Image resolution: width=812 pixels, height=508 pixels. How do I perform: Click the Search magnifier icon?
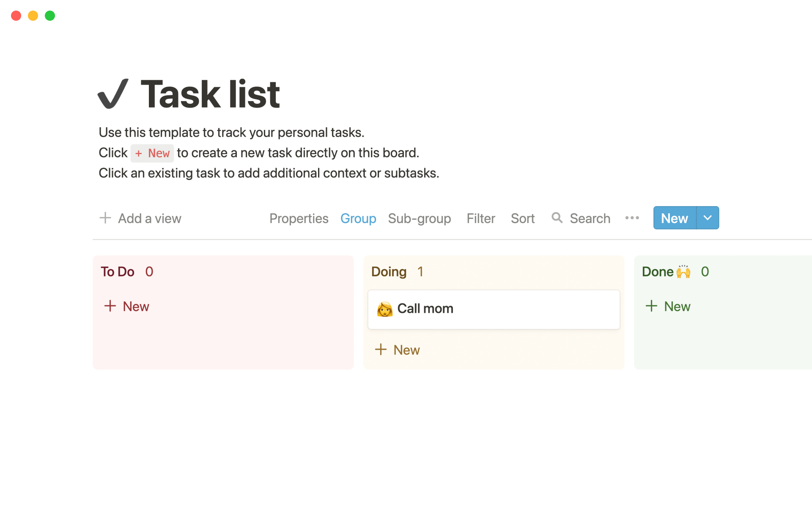click(557, 218)
